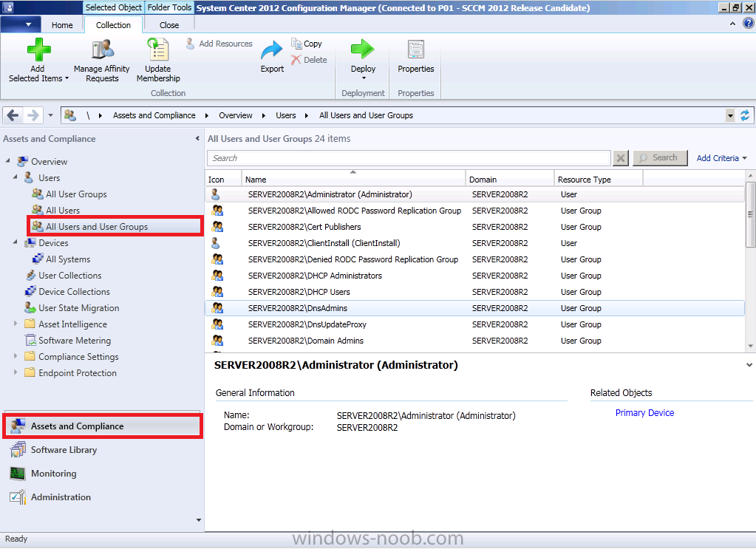Switch to the Assets and Compliance workspace
756x549 pixels.
pyautogui.click(x=103, y=426)
